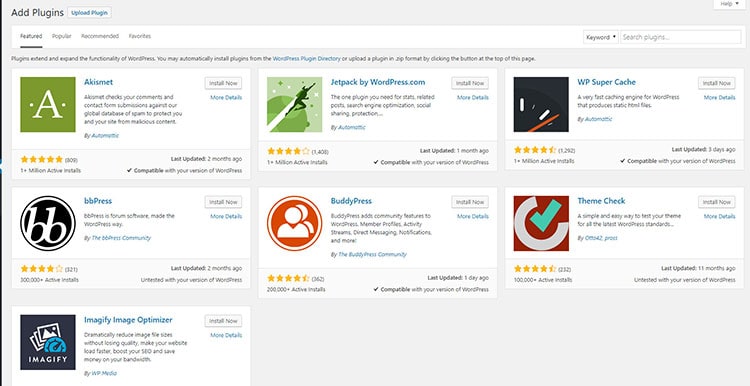Click the Add Plugins page heading
The image size is (750, 386).
[x=37, y=13]
